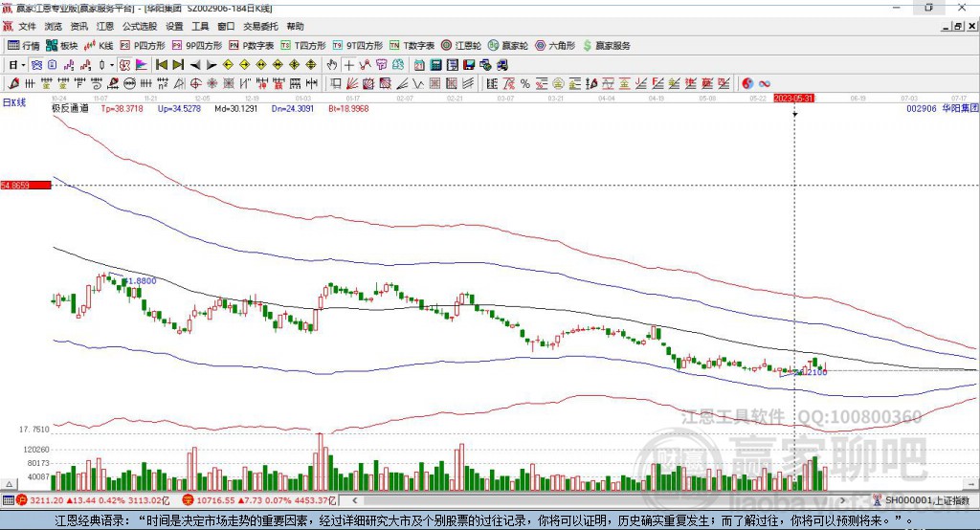Screen dimensions: 980x530
Task: Open the 公式选股 menu
Action: (x=138, y=27)
